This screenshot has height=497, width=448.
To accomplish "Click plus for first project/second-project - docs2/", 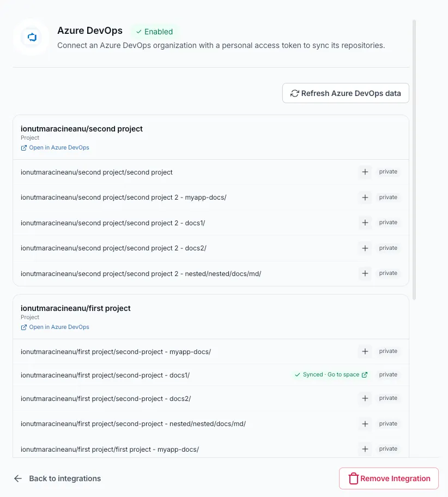I will coord(365,398).
